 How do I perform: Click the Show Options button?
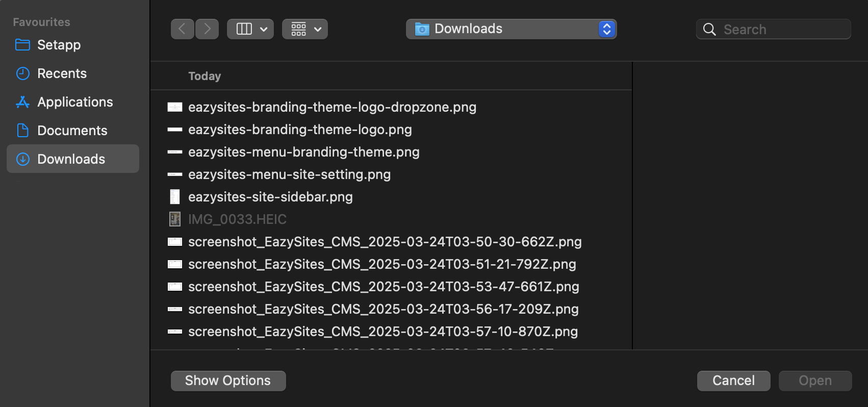coord(228,380)
